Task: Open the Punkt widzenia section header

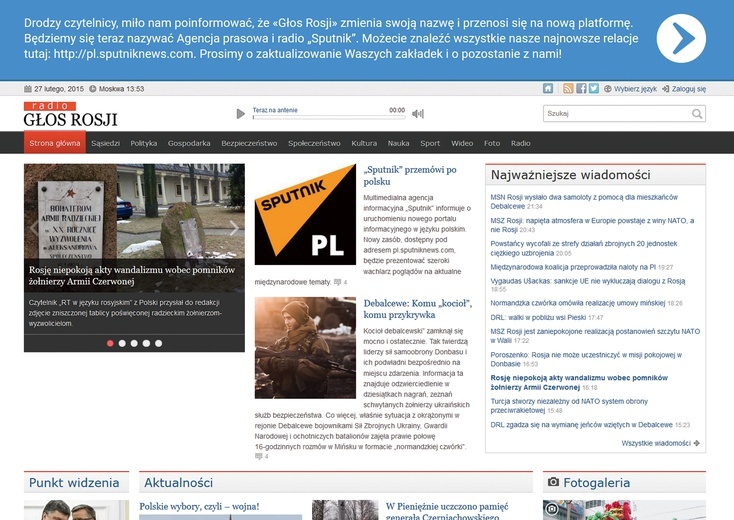Action: tap(74, 483)
